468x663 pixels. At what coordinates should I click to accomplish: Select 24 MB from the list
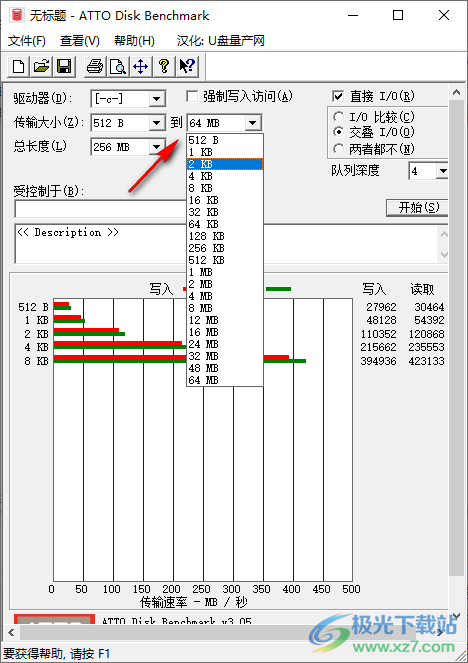(225, 344)
